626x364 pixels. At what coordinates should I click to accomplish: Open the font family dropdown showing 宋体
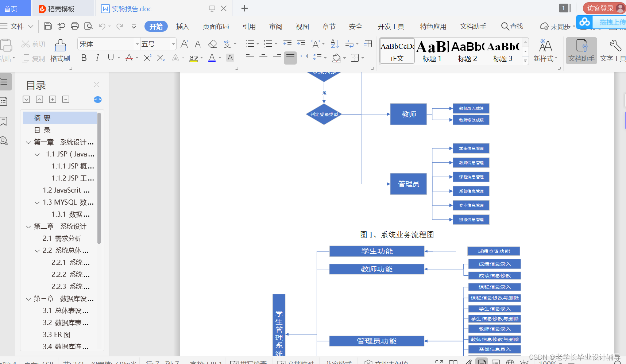click(108, 43)
